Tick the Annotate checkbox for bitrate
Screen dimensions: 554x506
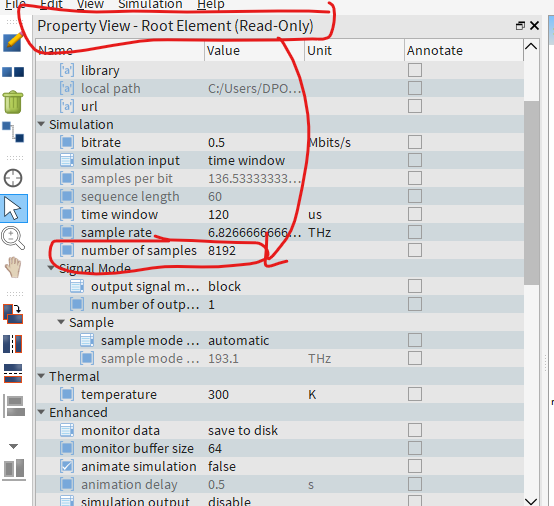click(415, 142)
